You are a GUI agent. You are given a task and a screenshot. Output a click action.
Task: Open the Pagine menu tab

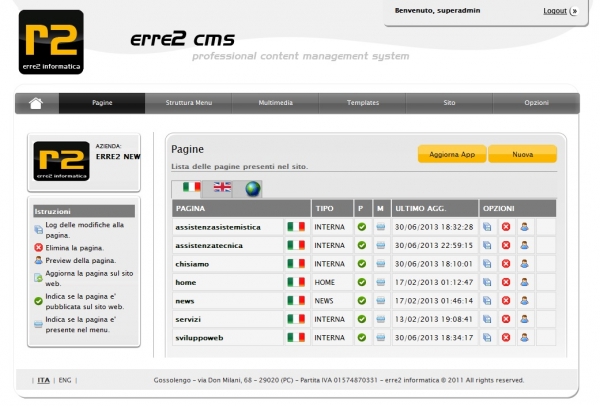[x=102, y=103]
